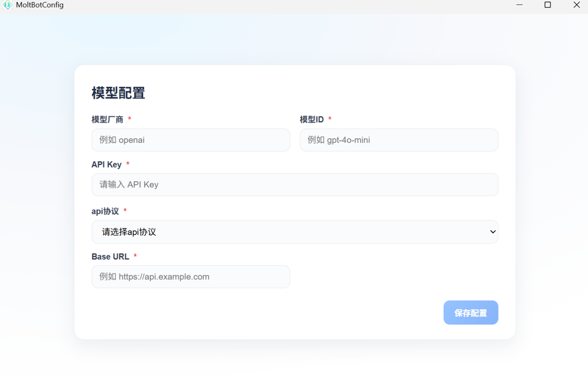The width and height of the screenshot is (588, 386).
Task: Click the 模型厂商 field label
Action: point(107,119)
